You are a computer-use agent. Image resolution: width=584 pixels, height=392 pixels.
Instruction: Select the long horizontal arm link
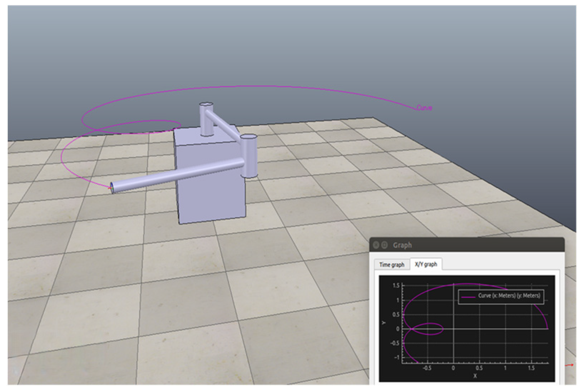(178, 176)
